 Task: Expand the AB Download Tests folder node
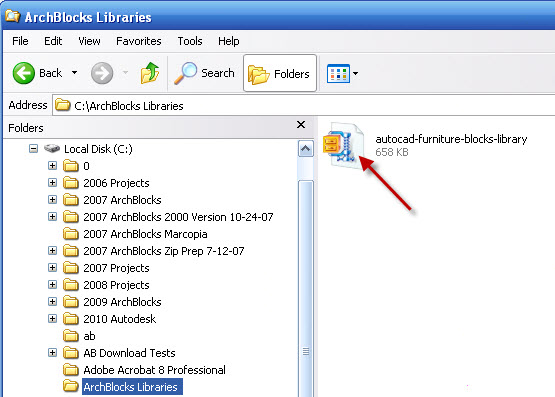(x=52, y=352)
